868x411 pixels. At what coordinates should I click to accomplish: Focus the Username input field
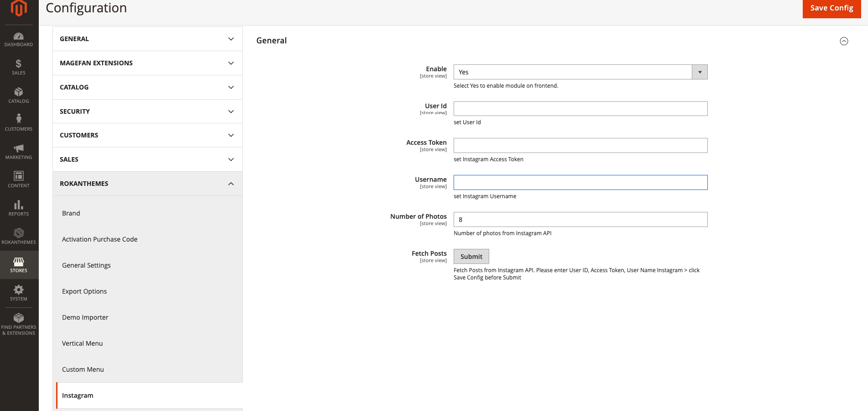580,183
